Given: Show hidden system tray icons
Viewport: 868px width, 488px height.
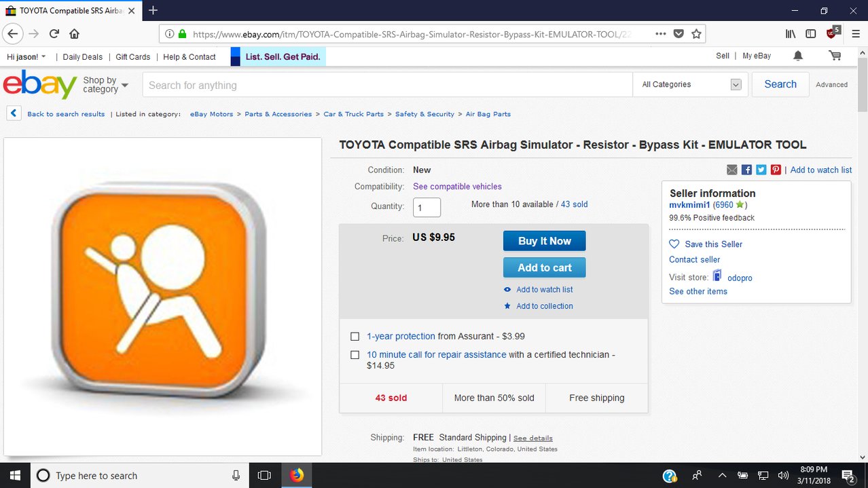Looking at the screenshot, I should click(x=722, y=475).
